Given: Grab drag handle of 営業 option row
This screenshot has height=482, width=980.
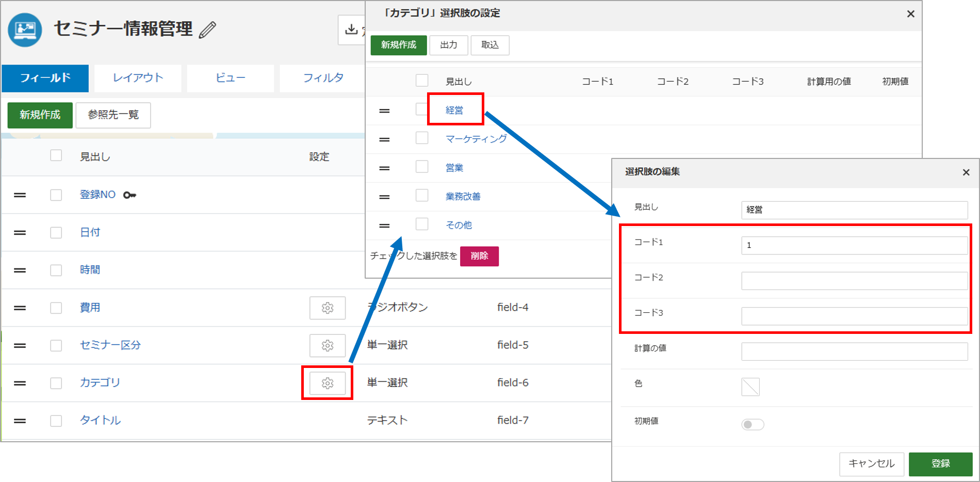Looking at the screenshot, I should [x=384, y=168].
